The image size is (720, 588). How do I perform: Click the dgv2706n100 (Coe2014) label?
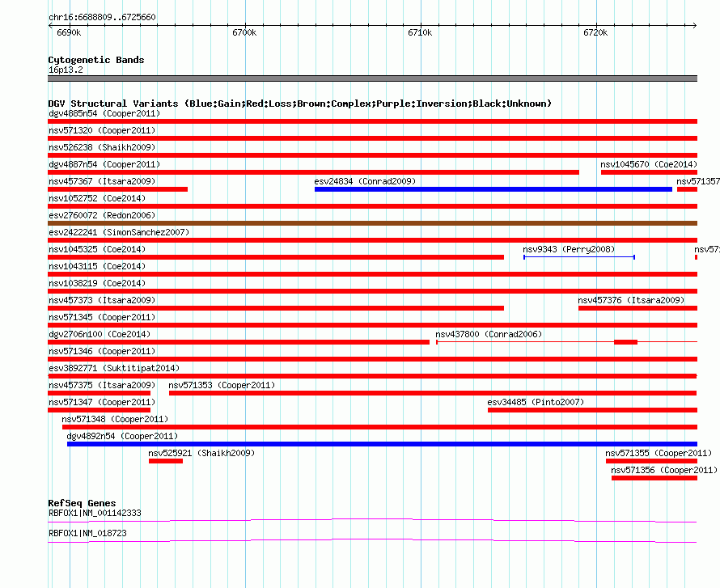click(x=100, y=335)
